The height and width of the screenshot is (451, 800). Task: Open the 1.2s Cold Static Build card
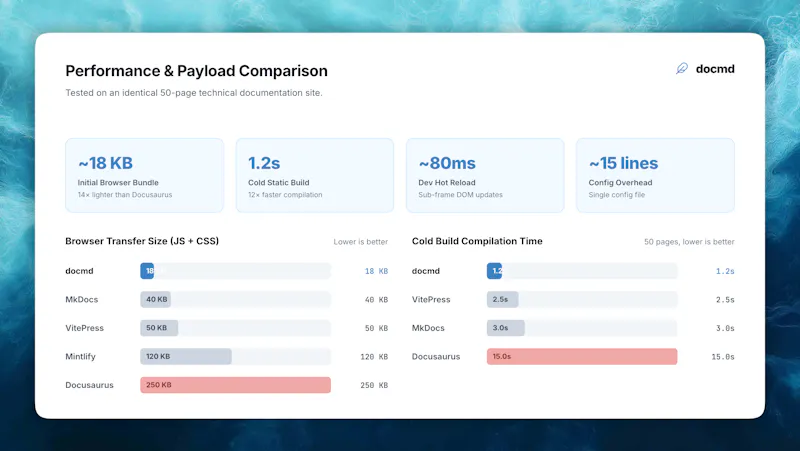[x=315, y=175]
